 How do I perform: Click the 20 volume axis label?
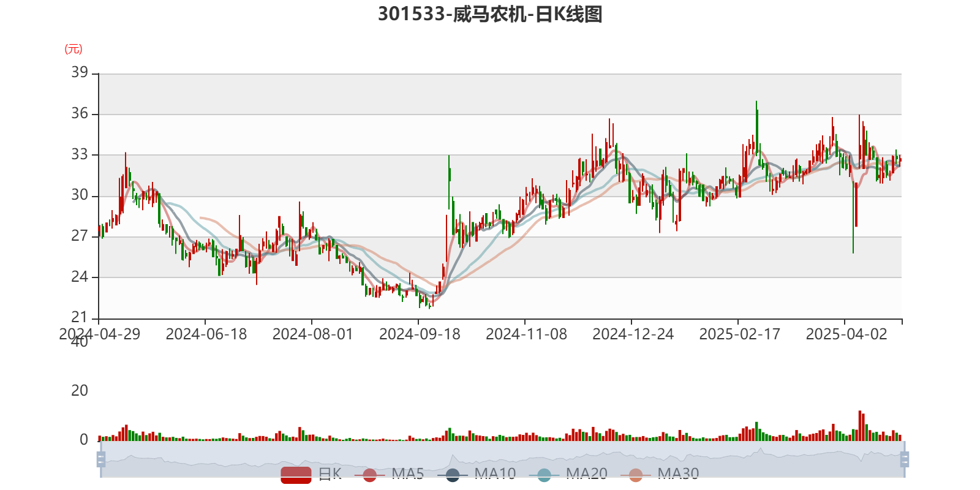click(x=80, y=391)
